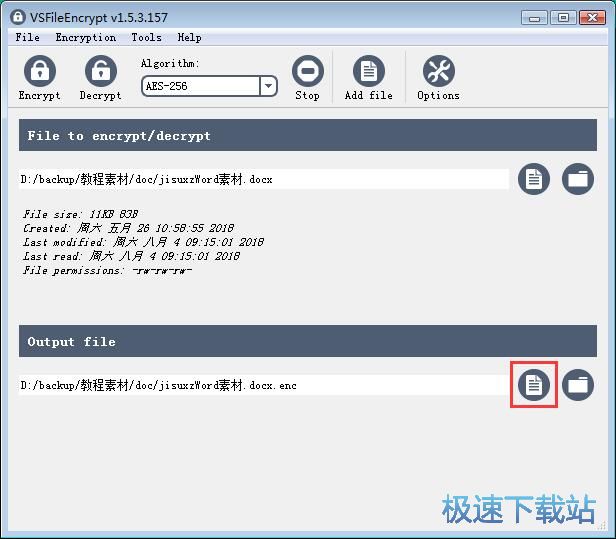Browse output folder with folder icon
Image resolution: width=616 pixels, height=539 pixels.
(578, 385)
